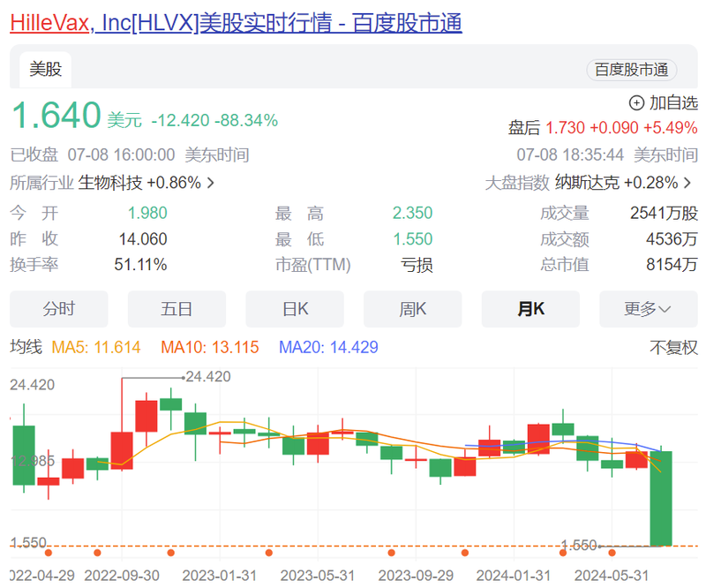706x588 pixels.
Task: Switch to the 周K chart tab
Action: pos(412,309)
